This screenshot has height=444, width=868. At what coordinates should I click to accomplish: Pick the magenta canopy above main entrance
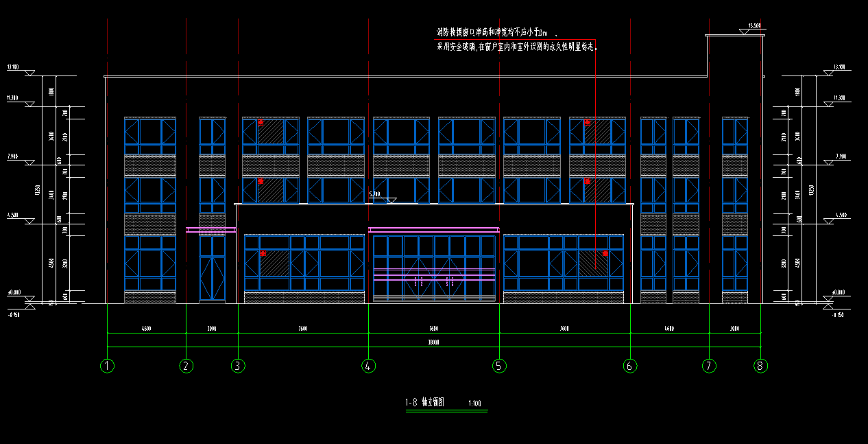433,229
